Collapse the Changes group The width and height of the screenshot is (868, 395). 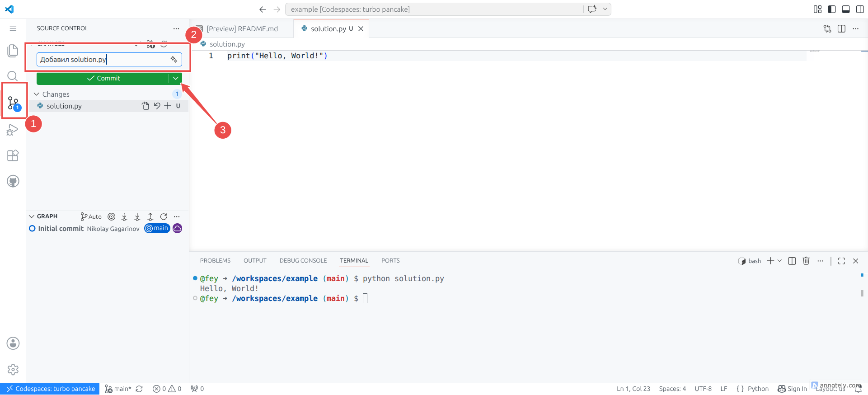coord(37,94)
